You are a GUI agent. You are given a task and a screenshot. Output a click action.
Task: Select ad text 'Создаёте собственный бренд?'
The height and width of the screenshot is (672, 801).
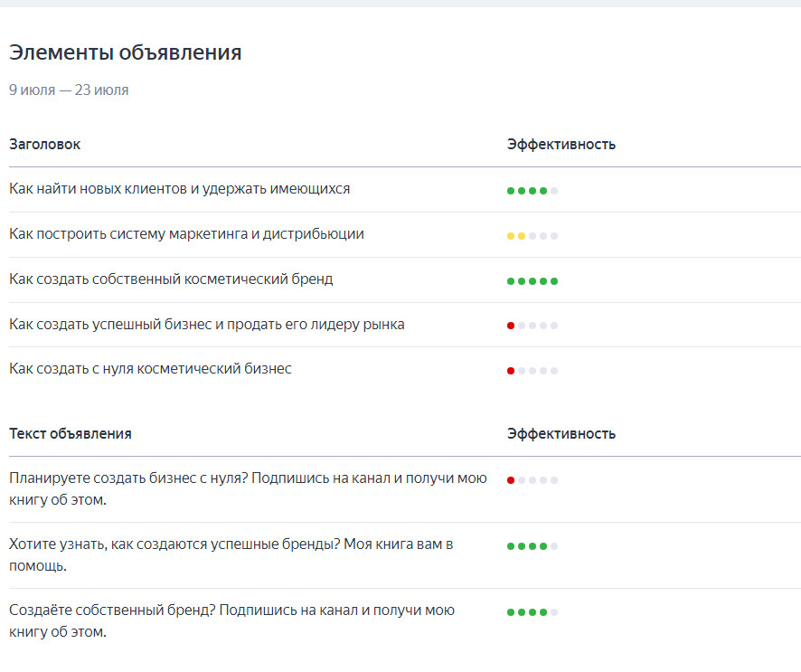pyautogui.click(x=231, y=620)
